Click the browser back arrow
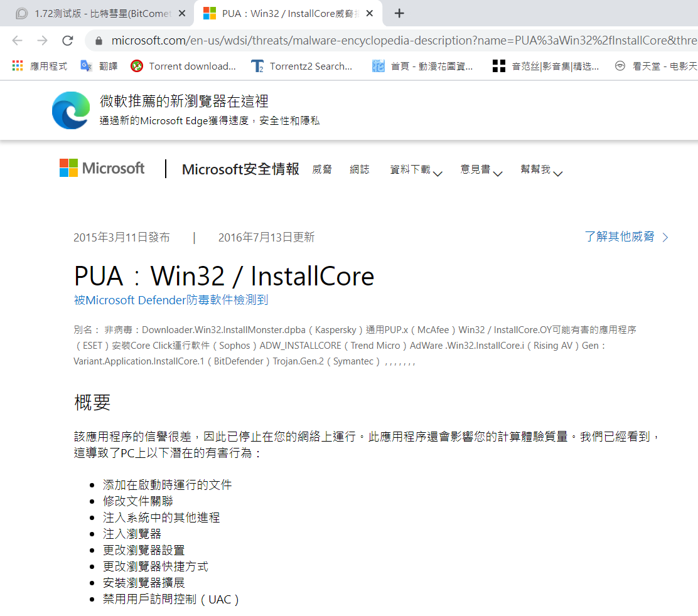698x616 pixels. [x=18, y=41]
